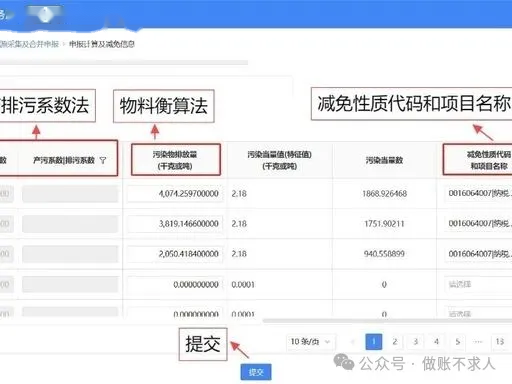
Task: Click the pagination ellipsis for more pages
Action: click(478, 342)
